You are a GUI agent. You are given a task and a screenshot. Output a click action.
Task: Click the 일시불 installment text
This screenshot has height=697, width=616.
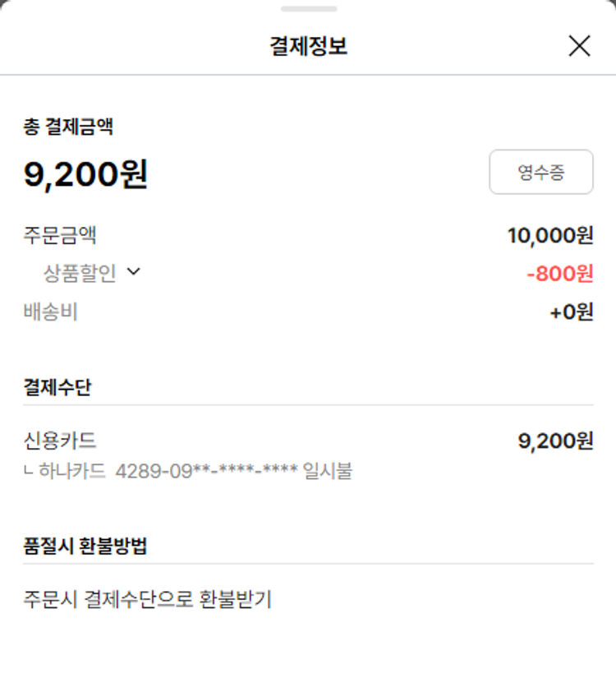click(327, 472)
